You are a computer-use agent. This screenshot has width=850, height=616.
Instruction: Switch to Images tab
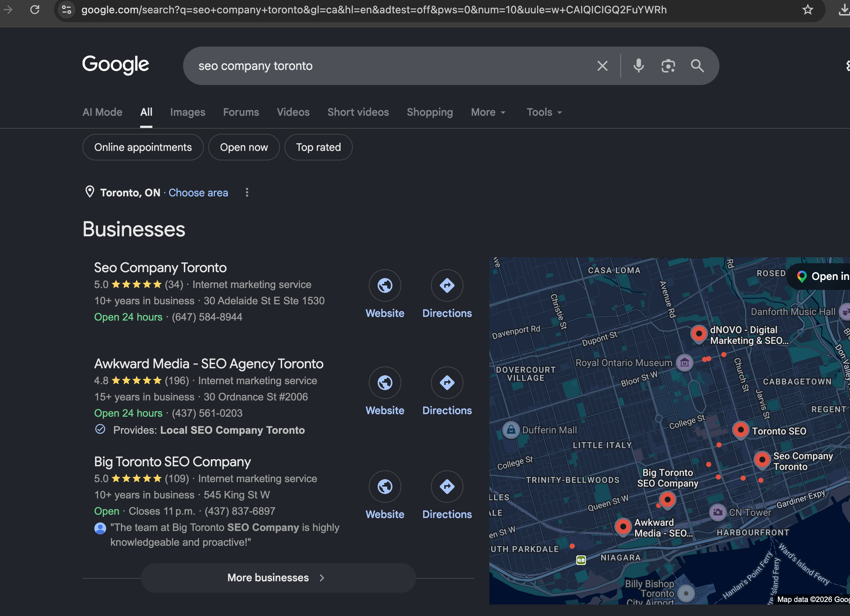[188, 112]
